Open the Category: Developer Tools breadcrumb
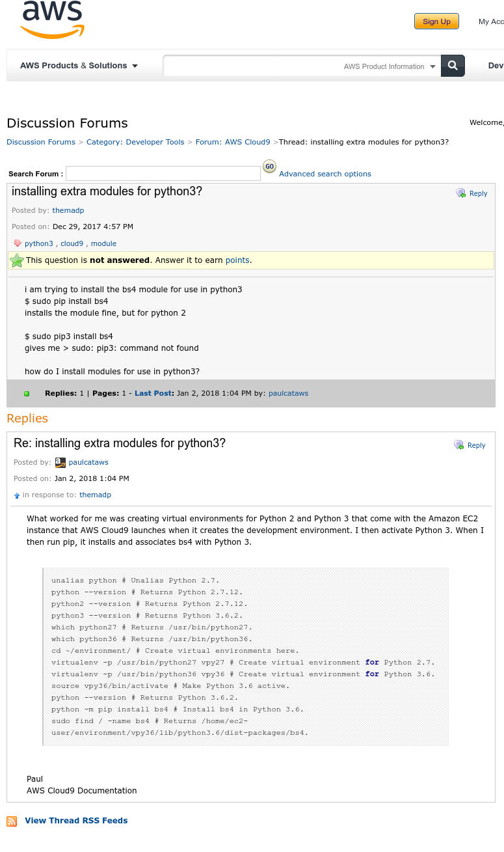This screenshot has width=504, height=852. (135, 142)
